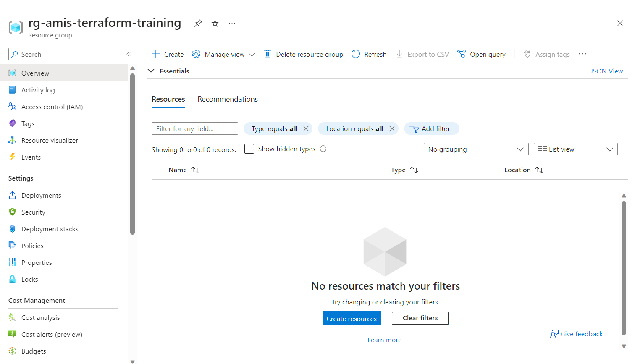Mark resource group as favorite star
This screenshot has width=635, height=364.
[x=215, y=23]
